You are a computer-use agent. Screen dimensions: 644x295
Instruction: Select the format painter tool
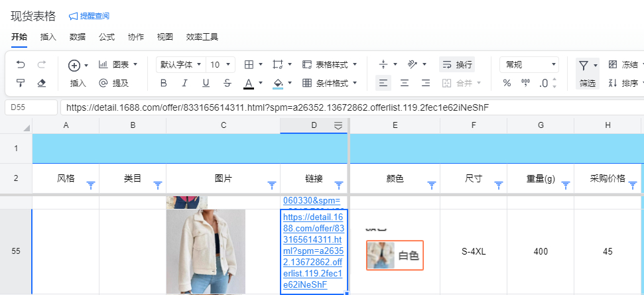pos(21,83)
